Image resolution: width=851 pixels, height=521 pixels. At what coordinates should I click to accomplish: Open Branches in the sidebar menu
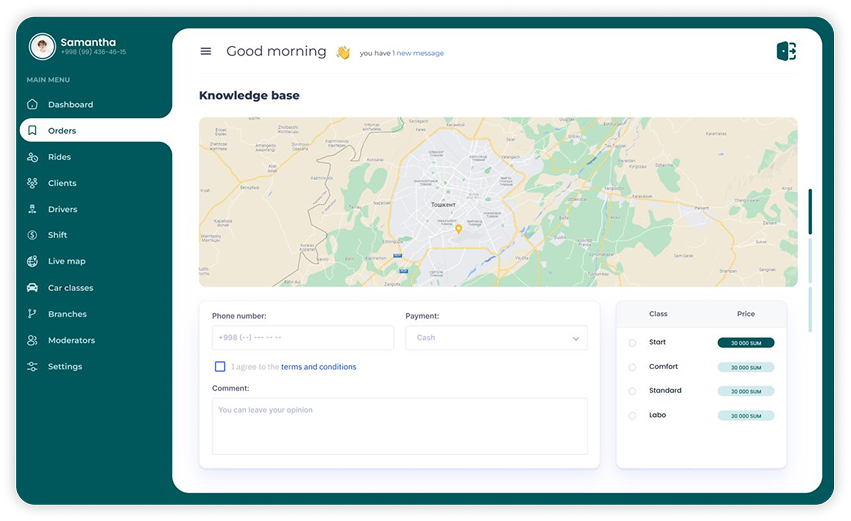point(67,314)
